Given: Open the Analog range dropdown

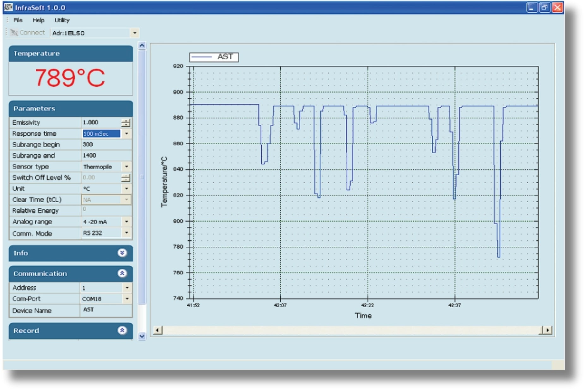Looking at the screenshot, I should [x=126, y=222].
